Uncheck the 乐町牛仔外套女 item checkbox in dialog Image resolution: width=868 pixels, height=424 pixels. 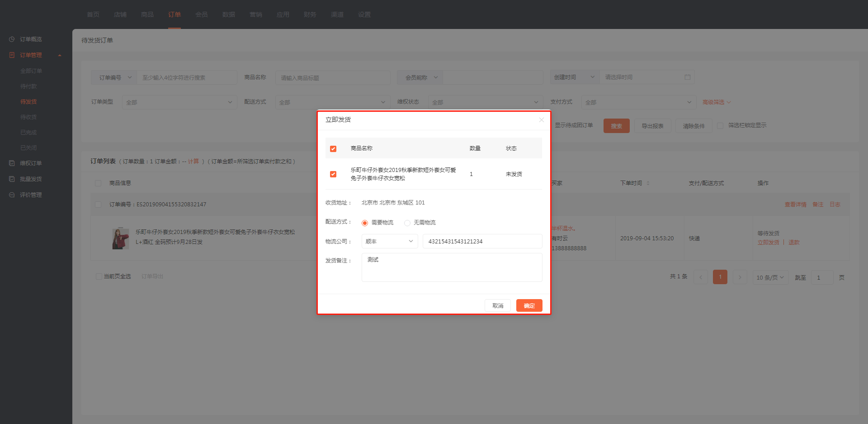pyautogui.click(x=333, y=174)
